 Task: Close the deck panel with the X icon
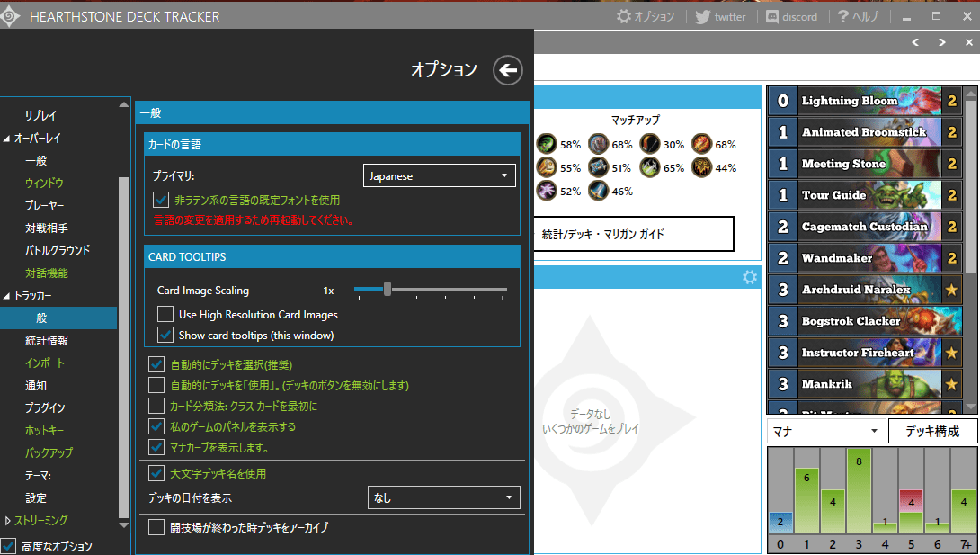pos(968,42)
